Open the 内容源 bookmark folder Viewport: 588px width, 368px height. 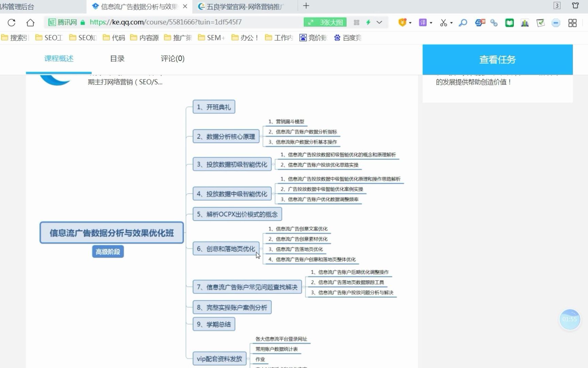(x=145, y=37)
